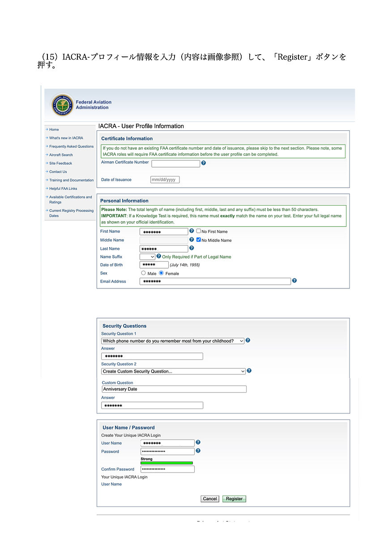Click the 'Certificate Information' section heading

(x=127, y=139)
